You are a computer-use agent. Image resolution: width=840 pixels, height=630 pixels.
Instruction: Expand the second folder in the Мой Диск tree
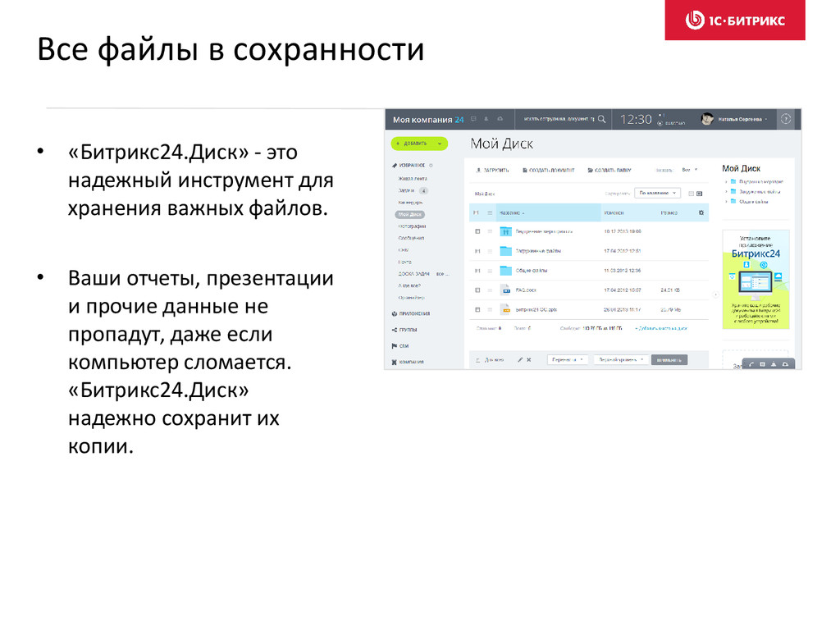pos(727,191)
